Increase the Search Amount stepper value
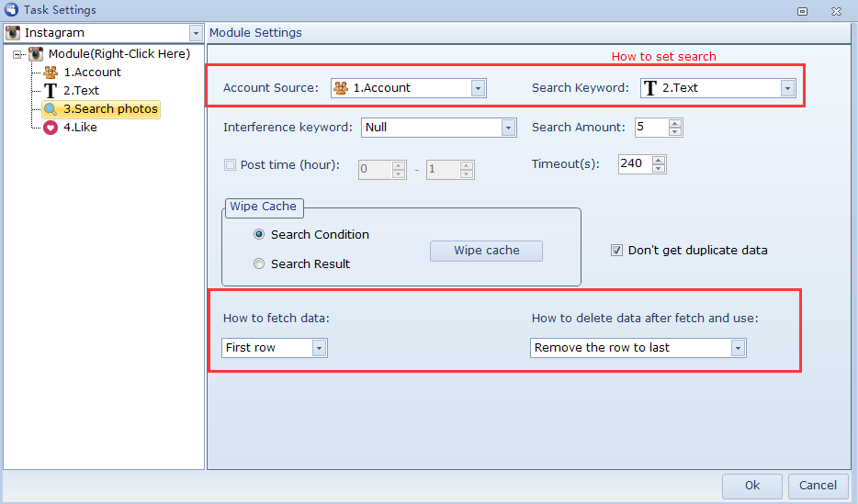 click(675, 123)
